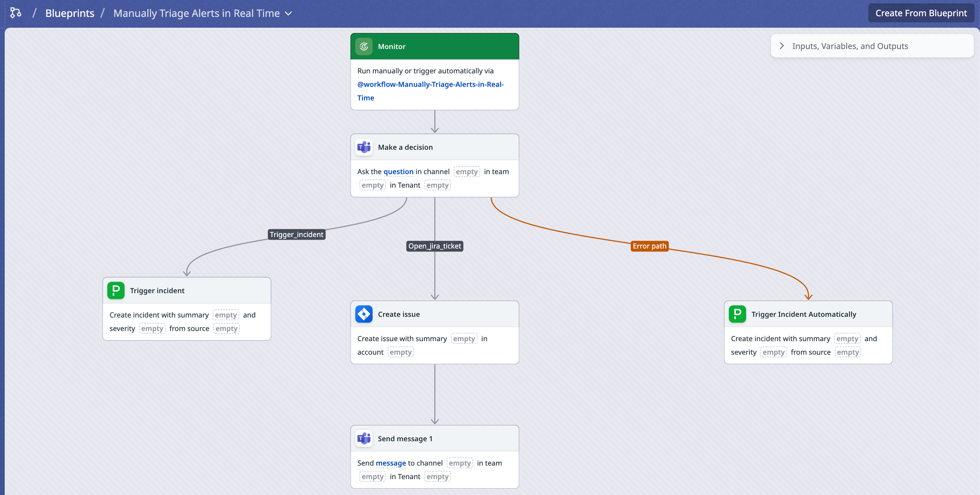
Task: Select the Create issue node title
Action: [x=399, y=314]
